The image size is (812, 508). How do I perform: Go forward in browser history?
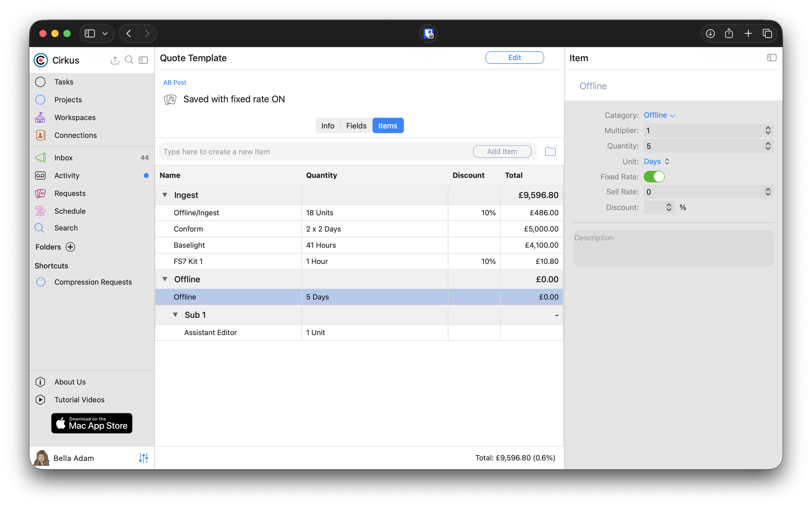[147, 33]
